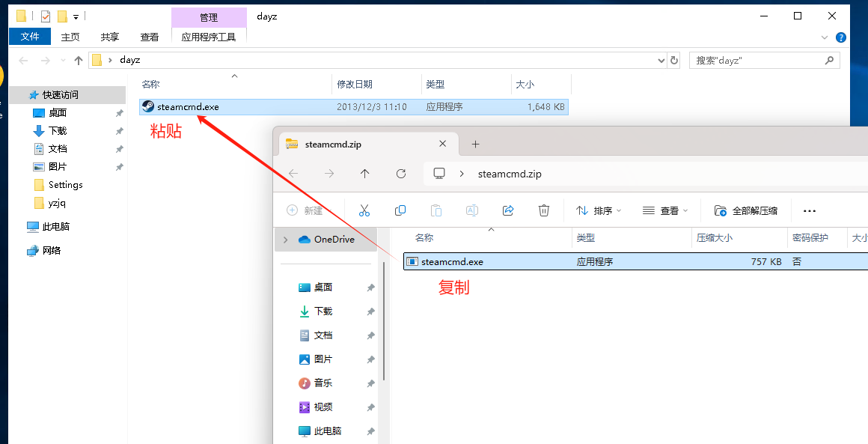Open the quick access toolbar customize dropdown

click(76, 17)
